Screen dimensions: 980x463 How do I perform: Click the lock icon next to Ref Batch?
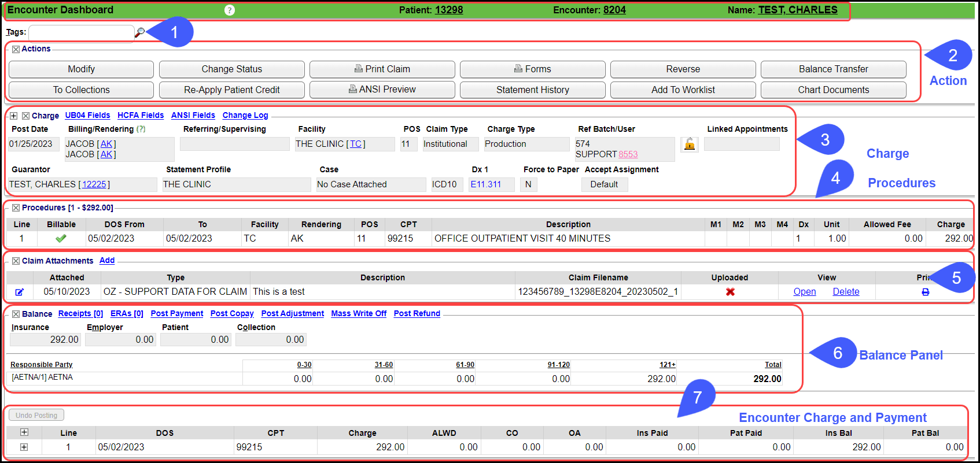click(690, 144)
